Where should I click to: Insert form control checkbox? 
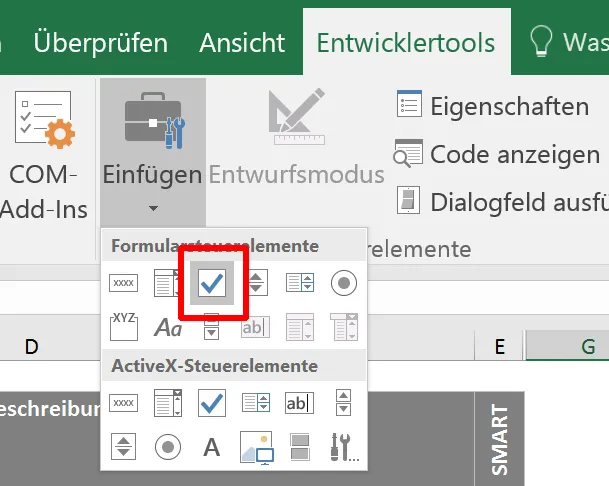212,283
